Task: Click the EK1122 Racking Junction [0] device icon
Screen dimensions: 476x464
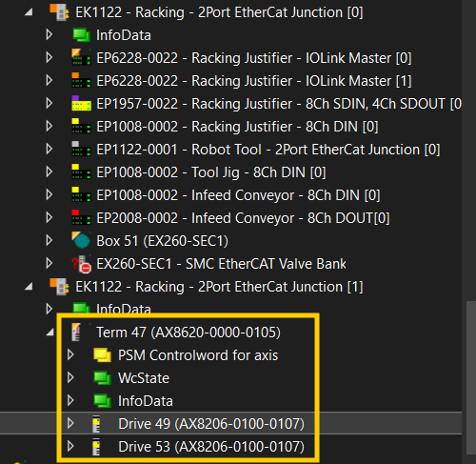Action: pyautogui.click(x=59, y=12)
